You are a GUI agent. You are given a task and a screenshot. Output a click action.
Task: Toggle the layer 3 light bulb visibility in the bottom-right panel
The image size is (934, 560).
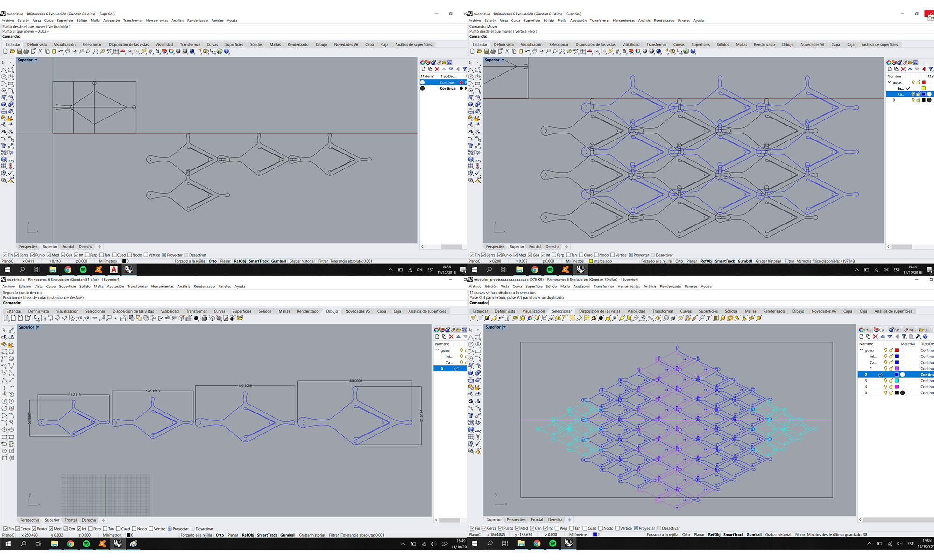pos(886,381)
